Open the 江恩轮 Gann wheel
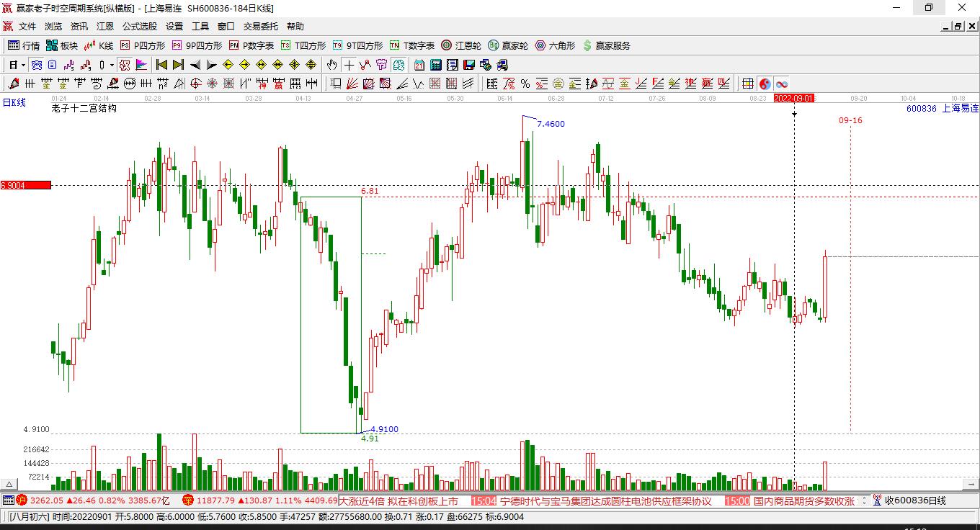 (x=461, y=45)
